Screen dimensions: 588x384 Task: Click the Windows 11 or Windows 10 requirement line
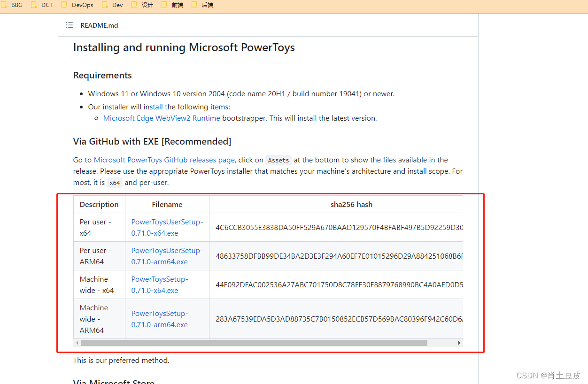pyautogui.click(x=241, y=94)
